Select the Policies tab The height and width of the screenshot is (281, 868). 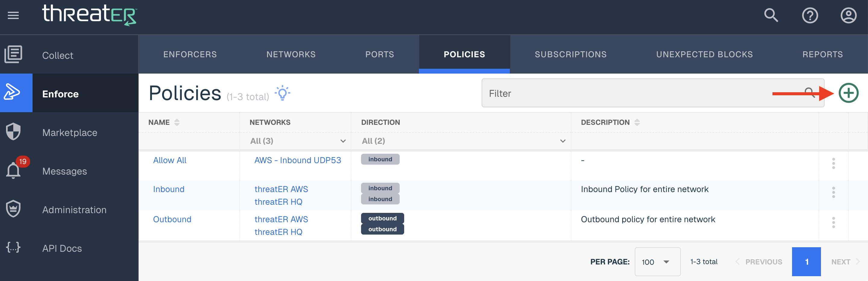click(464, 55)
